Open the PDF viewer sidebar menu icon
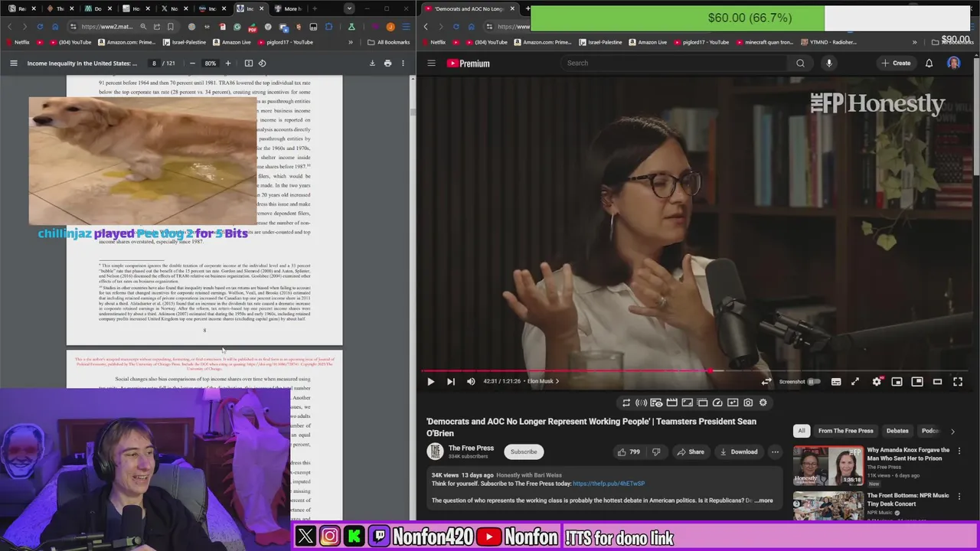The image size is (980, 551). click(x=13, y=64)
